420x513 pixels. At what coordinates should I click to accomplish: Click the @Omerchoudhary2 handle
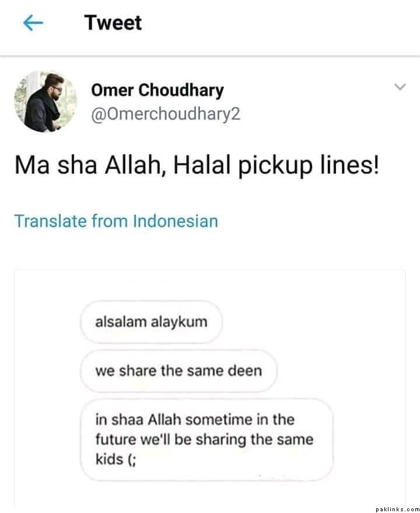coord(165,113)
